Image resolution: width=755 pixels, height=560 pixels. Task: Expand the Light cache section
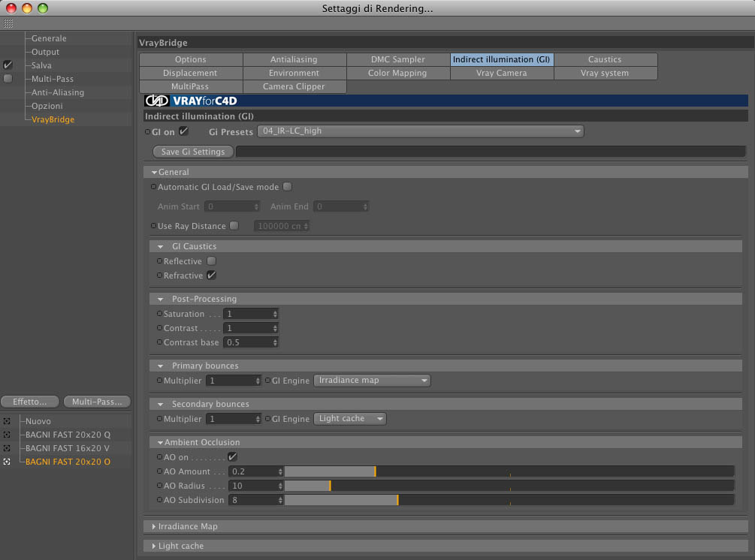153,546
